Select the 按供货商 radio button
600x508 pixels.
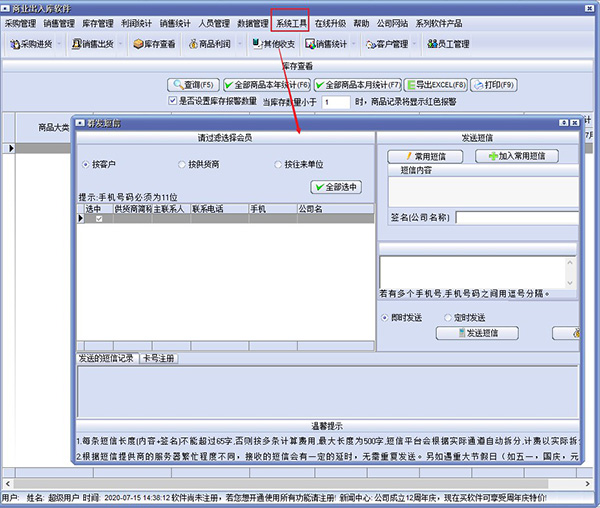[180, 164]
